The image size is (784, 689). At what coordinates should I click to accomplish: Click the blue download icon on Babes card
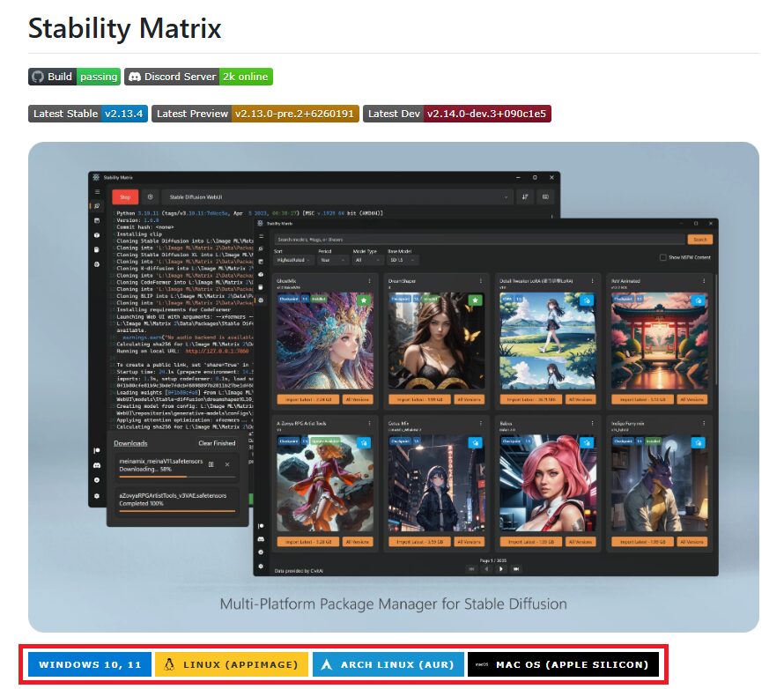pos(587,443)
